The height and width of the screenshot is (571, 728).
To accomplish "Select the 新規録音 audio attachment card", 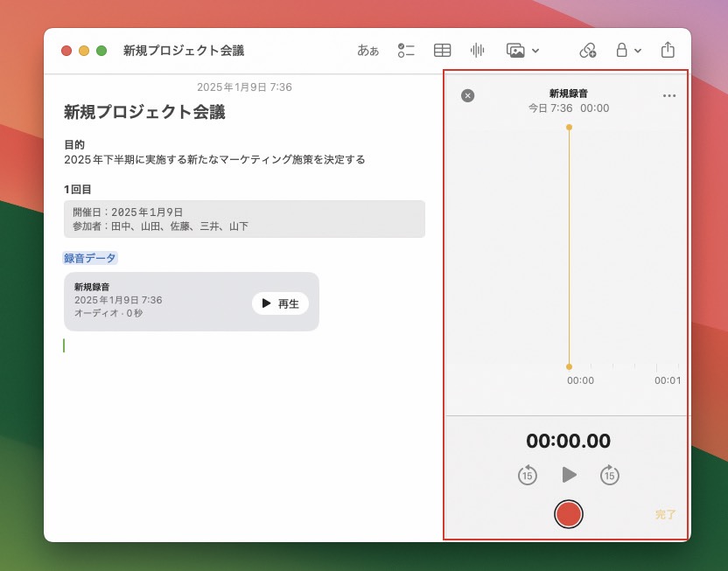I will point(192,302).
